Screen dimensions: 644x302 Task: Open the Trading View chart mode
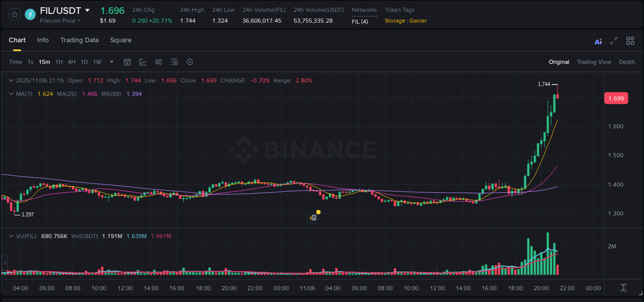click(x=594, y=62)
